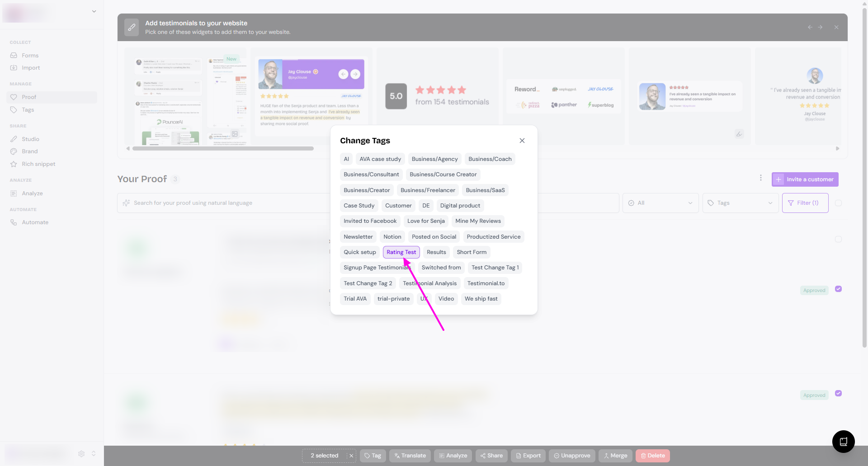Open the All status dropdown

(660, 203)
